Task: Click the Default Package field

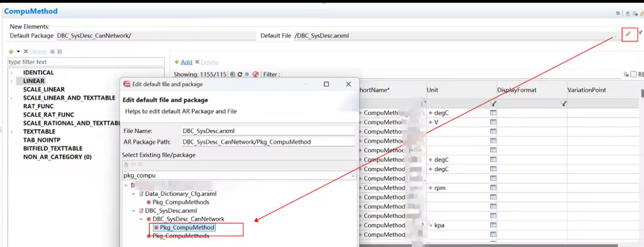Action: coord(156,36)
